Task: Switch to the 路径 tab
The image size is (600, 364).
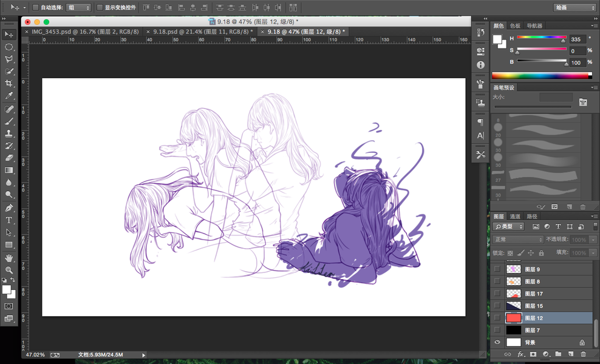Action: coord(532,217)
